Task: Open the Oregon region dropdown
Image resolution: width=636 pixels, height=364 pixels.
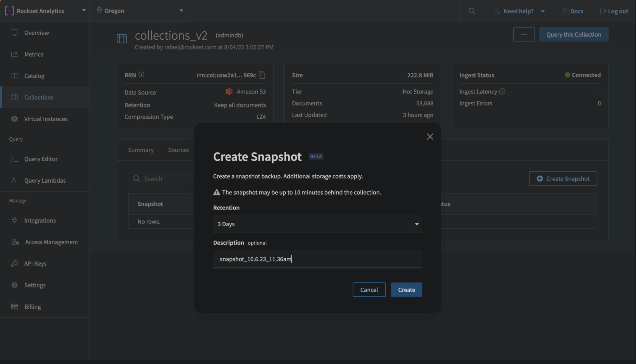Action: coord(140,11)
